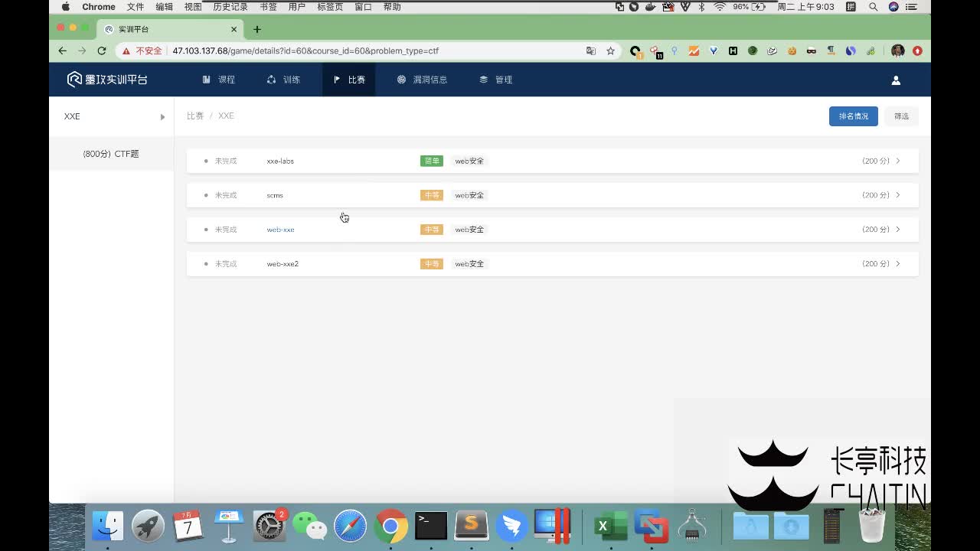
Task: Open Chrome 历史记录 menu
Action: (230, 7)
